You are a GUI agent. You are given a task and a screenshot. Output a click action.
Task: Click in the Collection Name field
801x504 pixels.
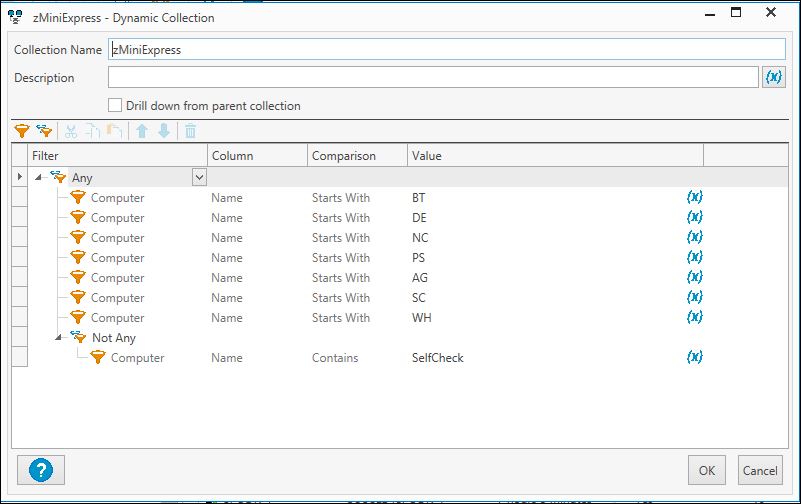point(446,49)
